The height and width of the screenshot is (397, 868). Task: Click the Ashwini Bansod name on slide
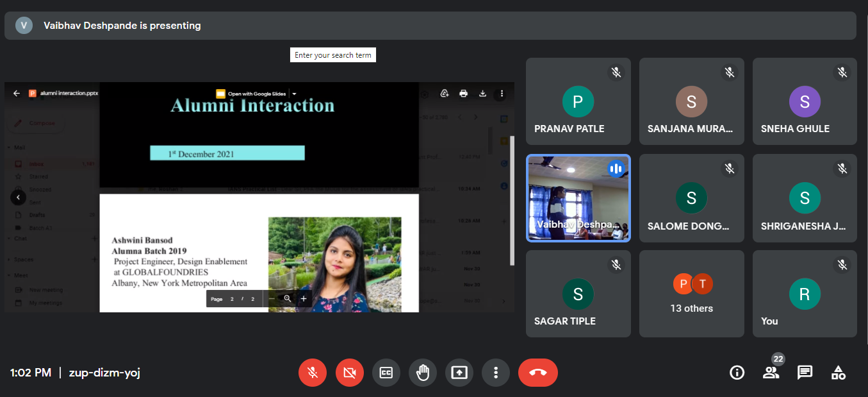point(142,241)
